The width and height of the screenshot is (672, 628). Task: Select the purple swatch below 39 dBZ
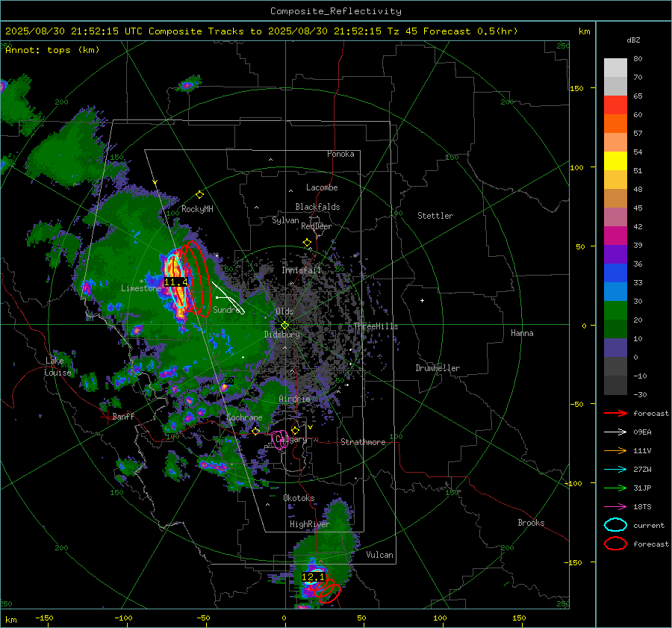click(x=615, y=254)
